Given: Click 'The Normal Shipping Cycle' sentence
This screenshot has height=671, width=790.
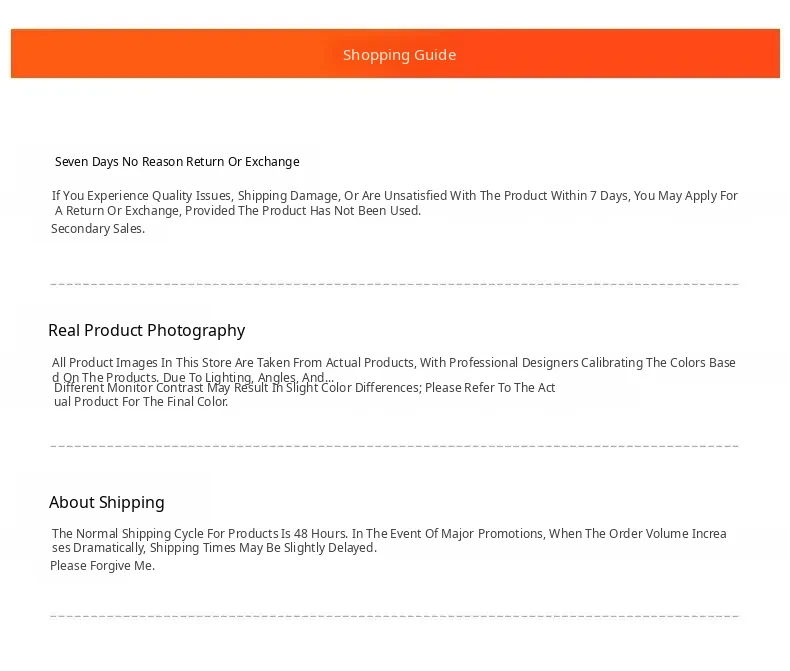Looking at the screenshot, I should pos(389,533).
